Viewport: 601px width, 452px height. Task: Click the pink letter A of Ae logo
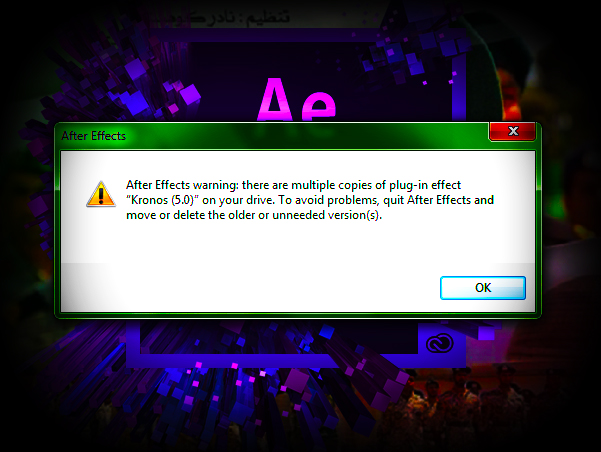point(275,100)
